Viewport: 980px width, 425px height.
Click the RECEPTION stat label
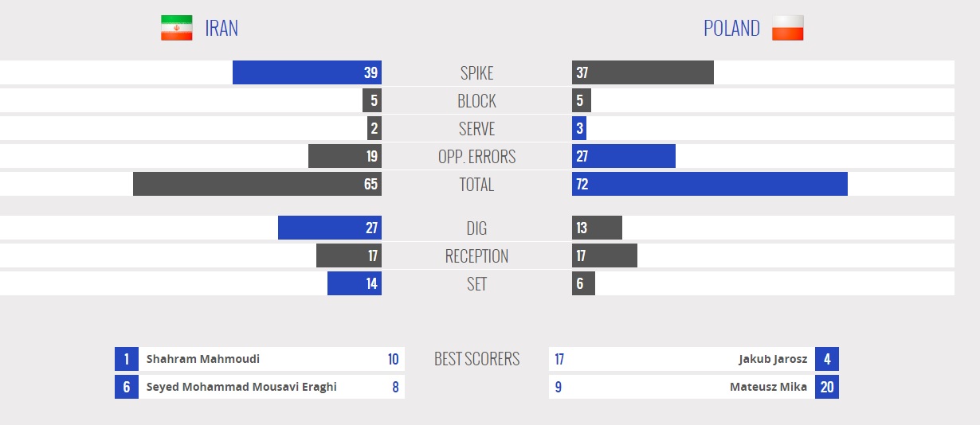click(476, 255)
